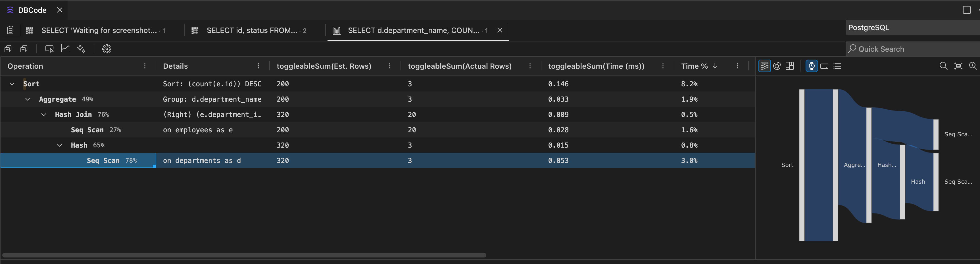Zoom out of the plan diagram
Viewport: 980px width, 264px height.
(x=943, y=66)
